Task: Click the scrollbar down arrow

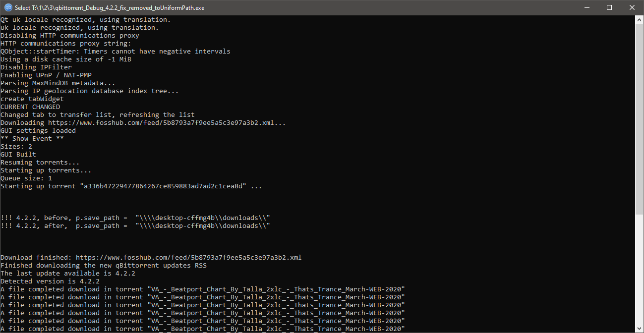Action: (640, 328)
